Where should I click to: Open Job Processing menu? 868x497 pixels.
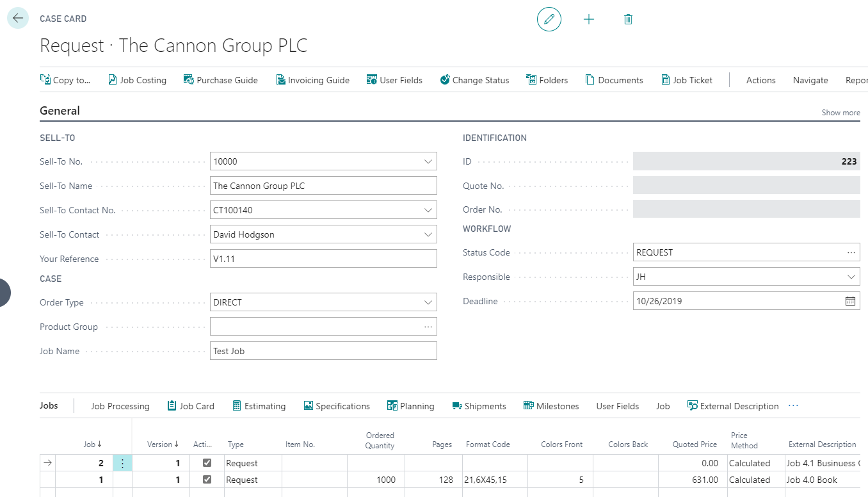coord(120,406)
